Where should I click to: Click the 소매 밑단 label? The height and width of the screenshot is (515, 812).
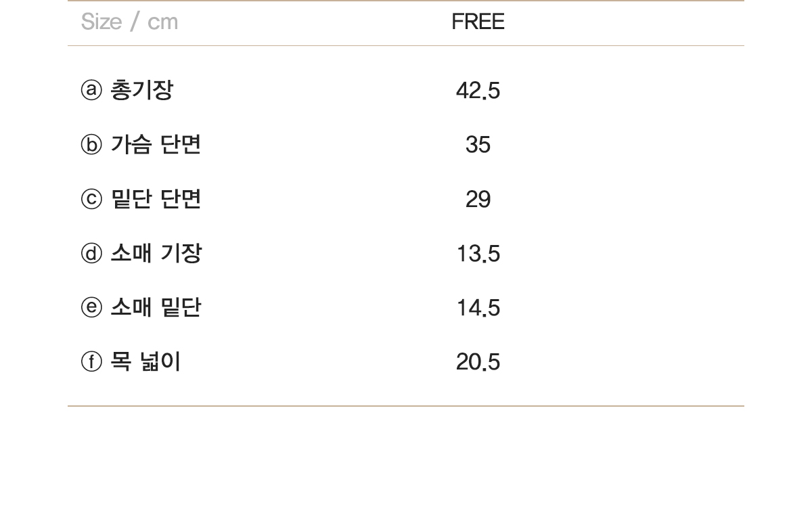click(156, 307)
